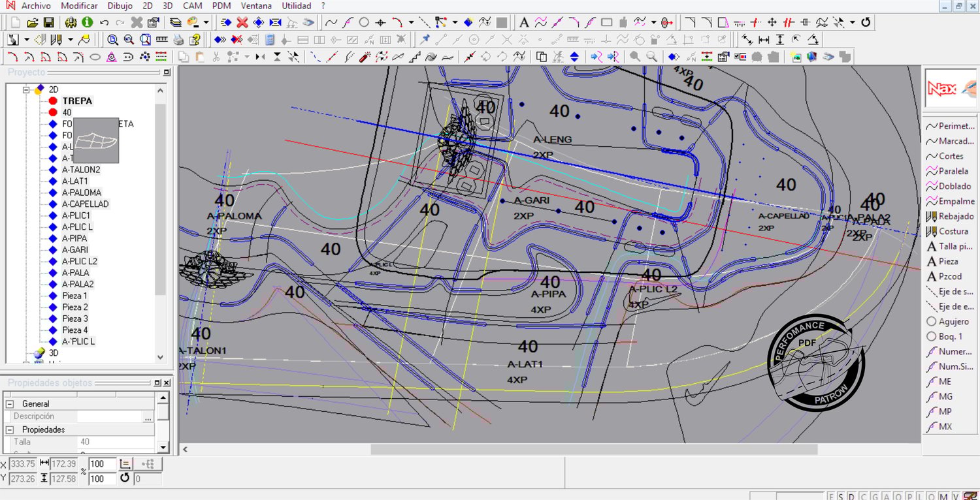Click the green info icon
Viewport: 980px width, 500px height.
click(87, 23)
